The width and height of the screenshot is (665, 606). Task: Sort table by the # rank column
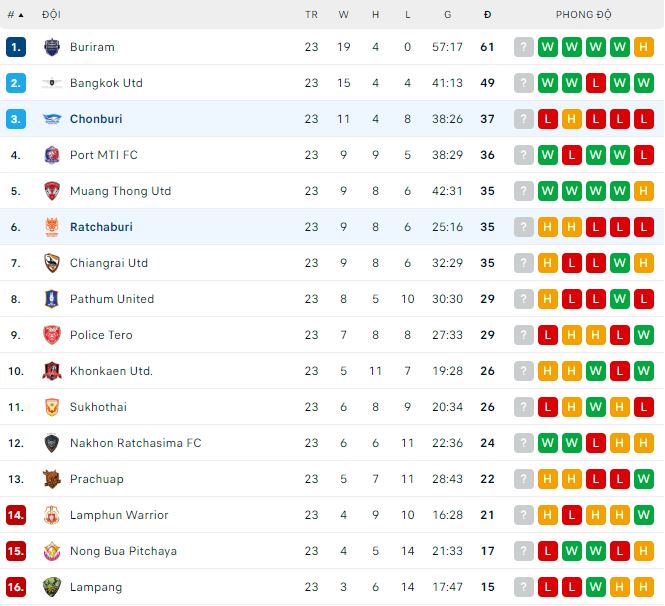click(x=16, y=15)
